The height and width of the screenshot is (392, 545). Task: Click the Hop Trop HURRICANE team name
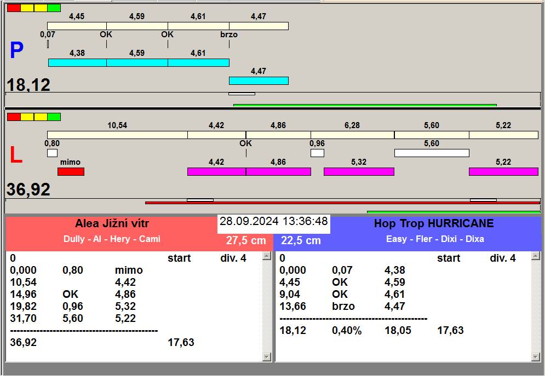click(x=434, y=223)
